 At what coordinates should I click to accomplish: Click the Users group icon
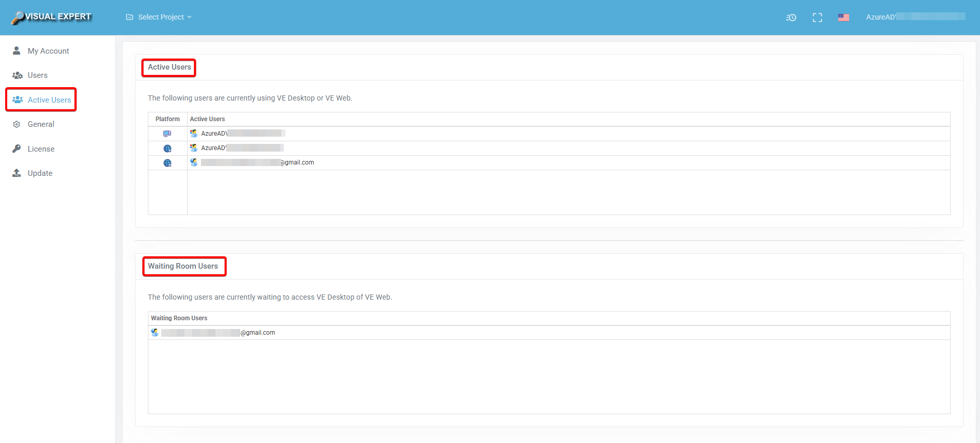(18, 75)
